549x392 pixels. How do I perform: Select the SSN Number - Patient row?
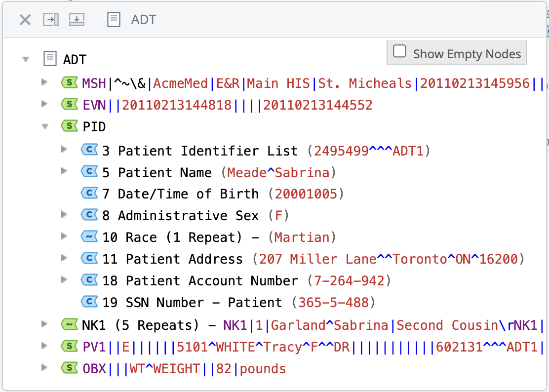(x=192, y=302)
